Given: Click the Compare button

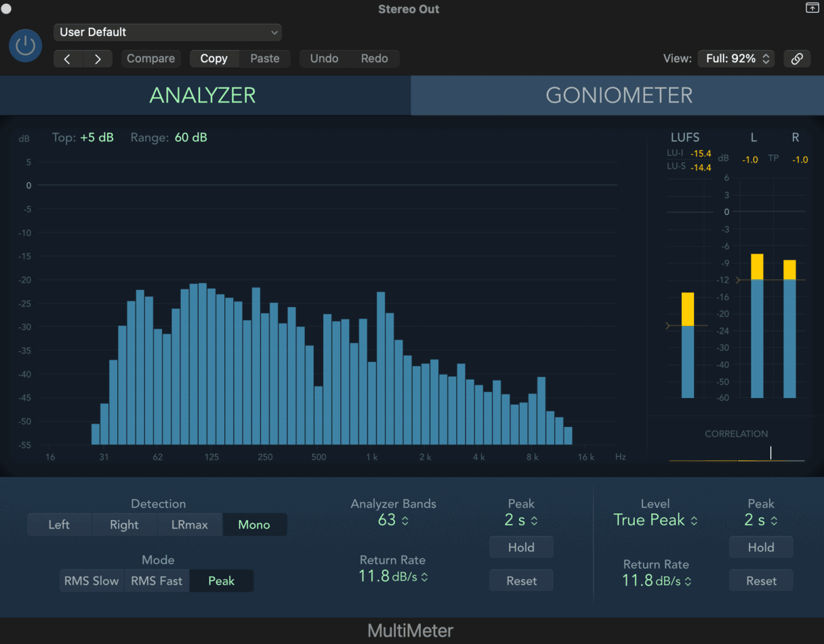Looking at the screenshot, I should pos(151,59).
